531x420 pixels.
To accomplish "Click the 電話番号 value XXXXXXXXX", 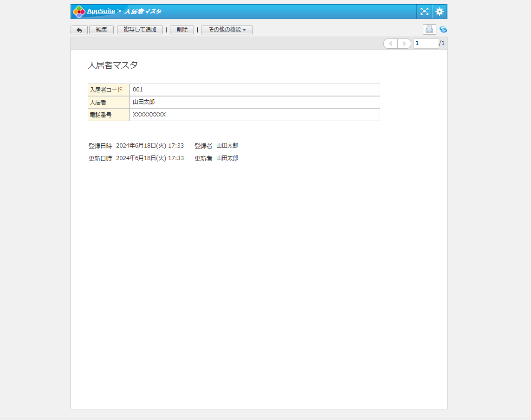I will pos(149,115).
